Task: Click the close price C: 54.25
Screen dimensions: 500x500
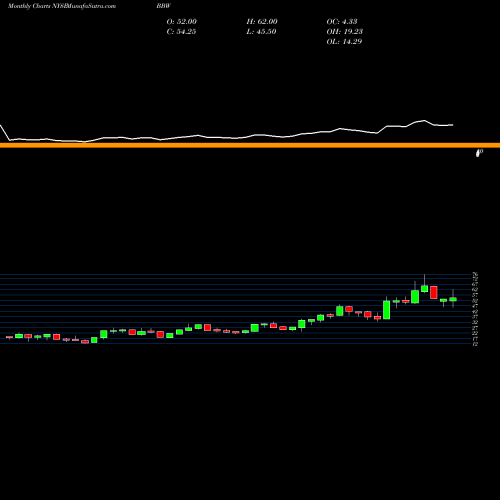Action: (181, 31)
